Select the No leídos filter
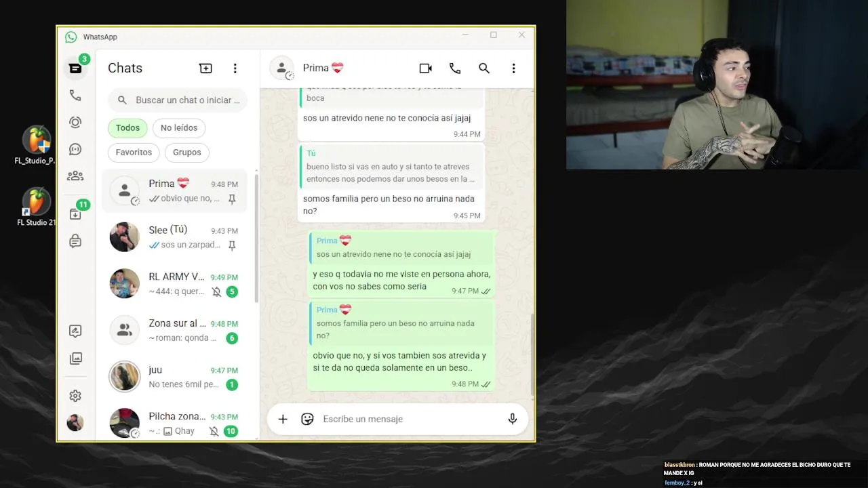 click(179, 127)
